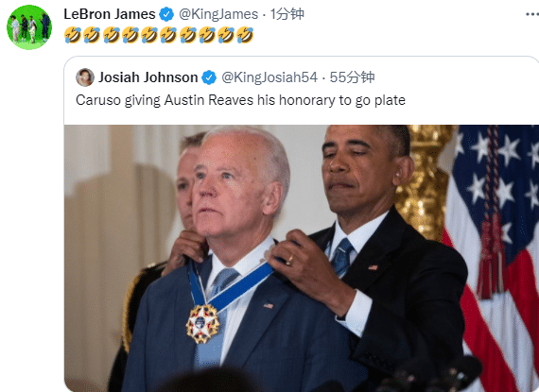The height and width of the screenshot is (392, 539).
Task: Expand the quoted tweet's photo
Action: pyautogui.click(x=302, y=258)
